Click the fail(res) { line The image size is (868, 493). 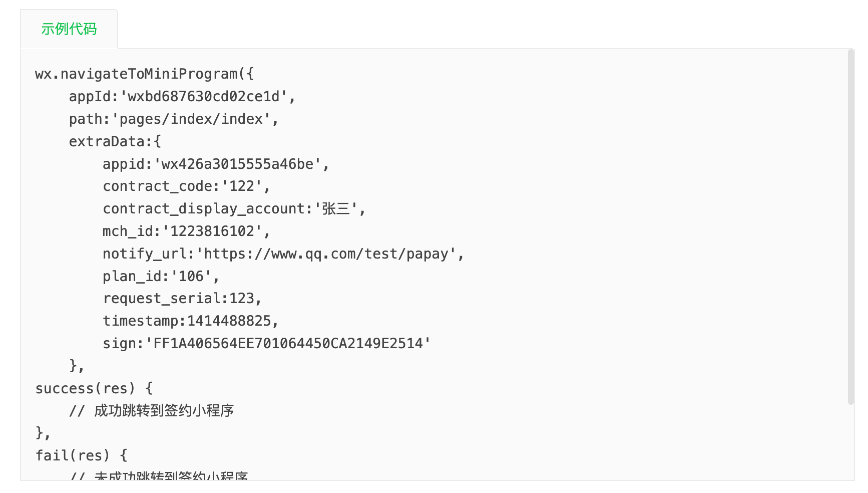pos(82,456)
